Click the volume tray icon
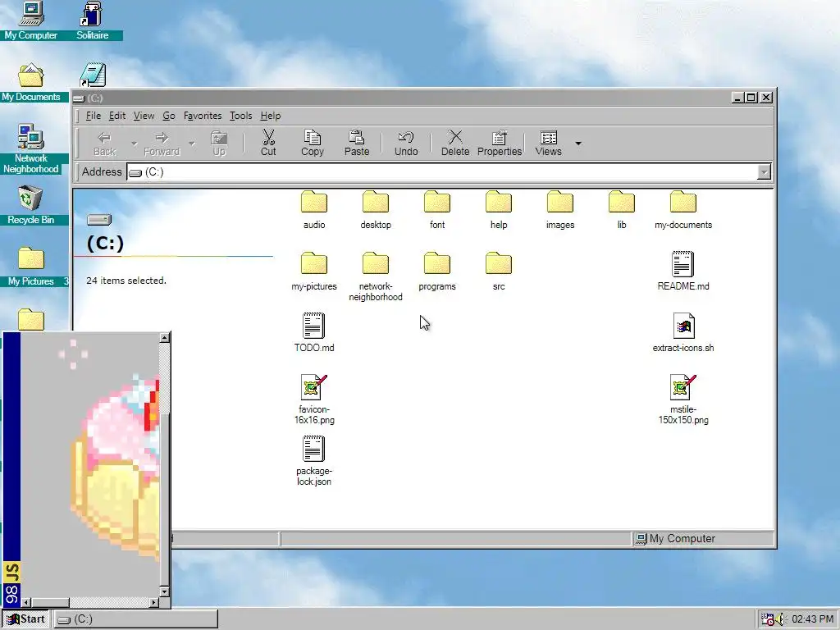The height and width of the screenshot is (630, 840). point(780,619)
